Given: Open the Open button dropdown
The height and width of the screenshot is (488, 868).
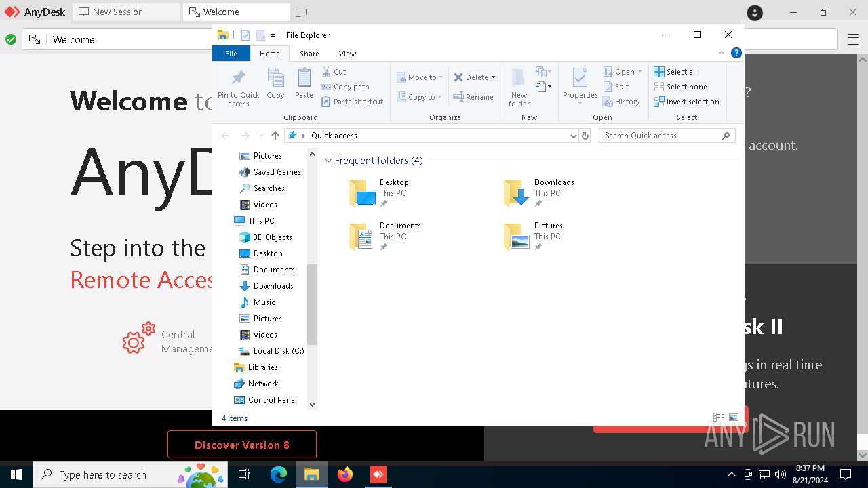Looking at the screenshot, I should point(639,72).
